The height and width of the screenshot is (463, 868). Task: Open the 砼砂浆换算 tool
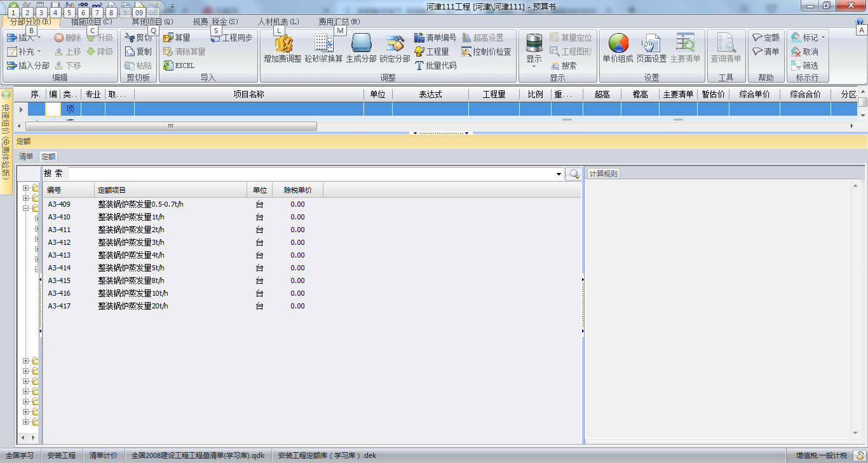coord(323,48)
